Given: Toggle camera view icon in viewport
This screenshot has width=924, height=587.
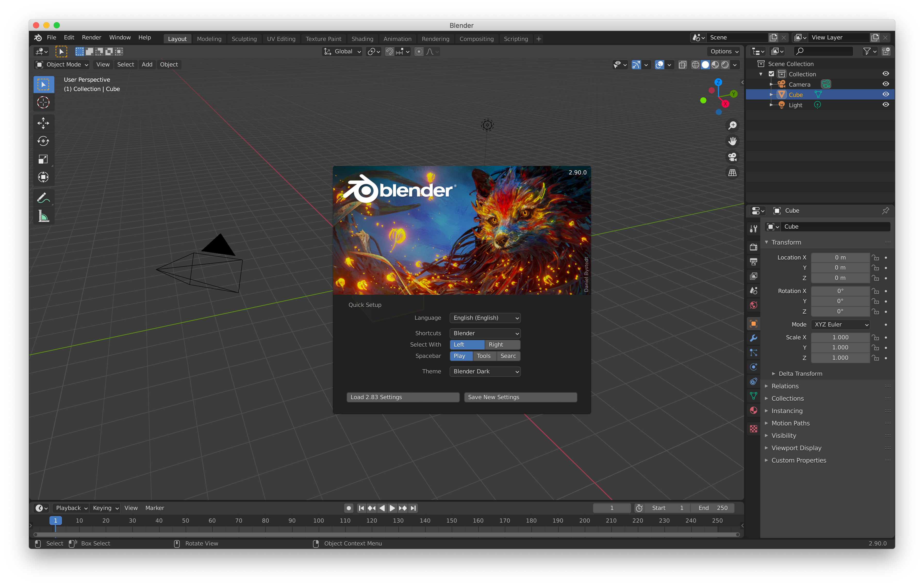Looking at the screenshot, I should coord(732,157).
